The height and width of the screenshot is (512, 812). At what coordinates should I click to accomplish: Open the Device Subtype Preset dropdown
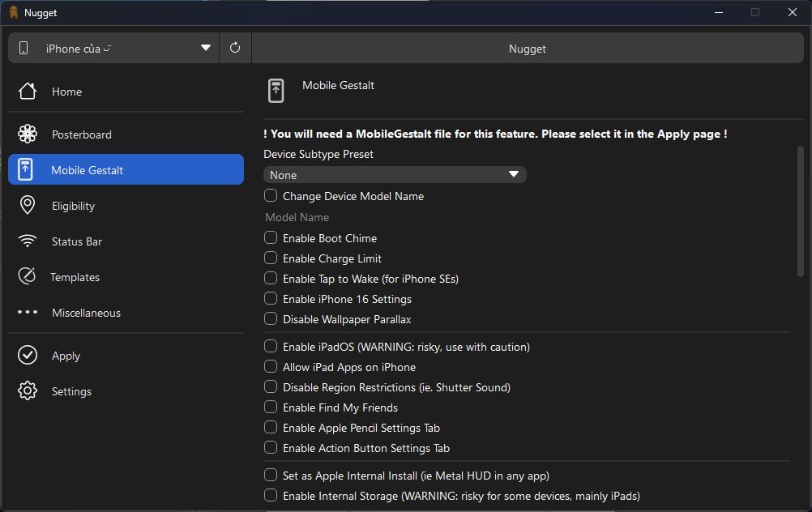(395, 174)
